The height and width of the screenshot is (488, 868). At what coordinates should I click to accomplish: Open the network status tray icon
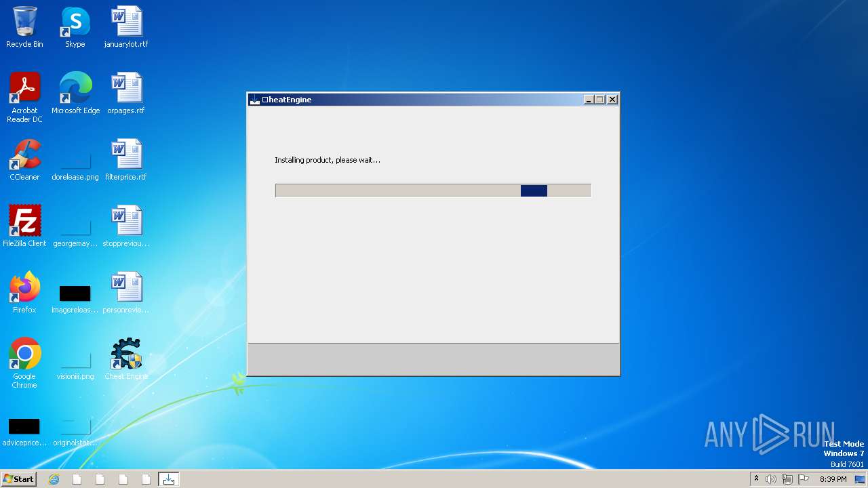coord(787,479)
